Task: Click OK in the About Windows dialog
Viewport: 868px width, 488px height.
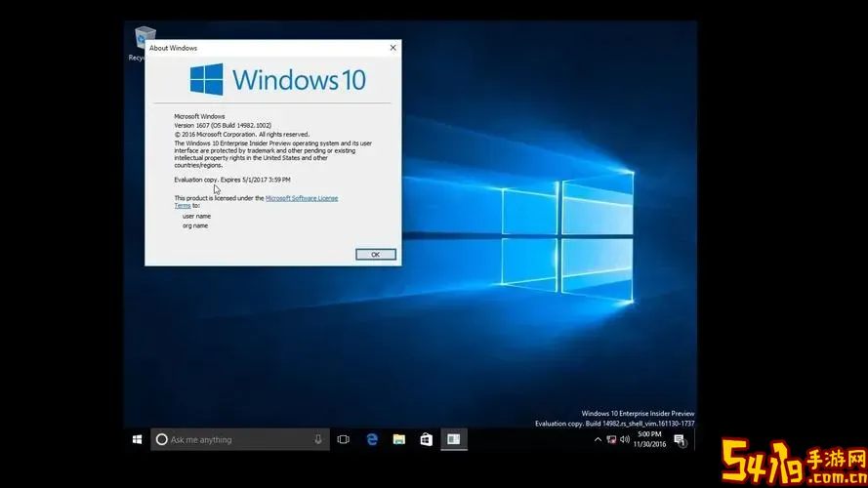Action: (375, 255)
